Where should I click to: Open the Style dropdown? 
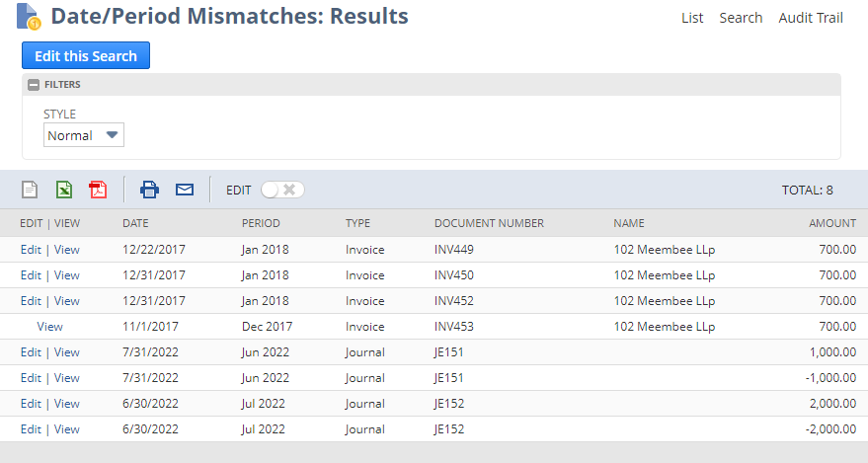[x=84, y=135]
